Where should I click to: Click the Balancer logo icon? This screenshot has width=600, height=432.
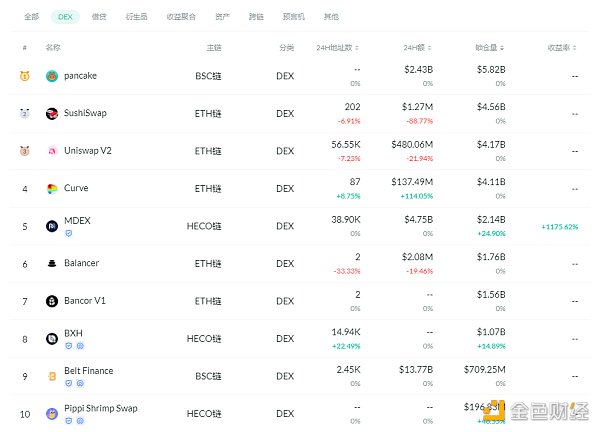[x=52, y=263]
